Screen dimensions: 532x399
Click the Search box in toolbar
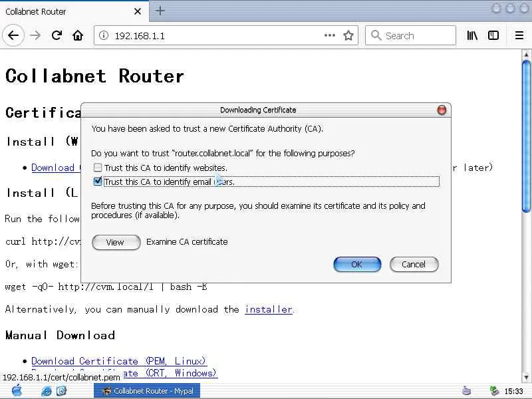pos(410,35)
